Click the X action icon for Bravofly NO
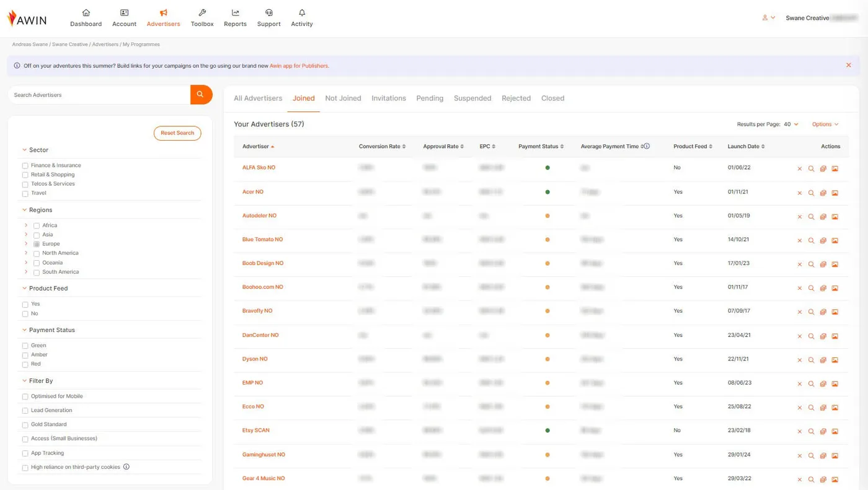This screenshot has width=868, height=490. [800, 312]
